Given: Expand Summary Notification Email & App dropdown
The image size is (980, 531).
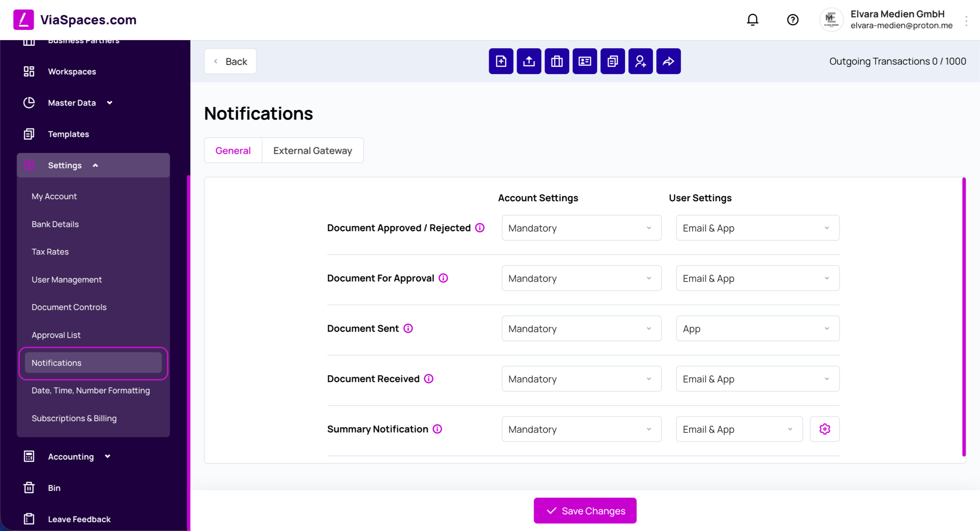Looking at the screenshot, I should [x=739, y=429].
